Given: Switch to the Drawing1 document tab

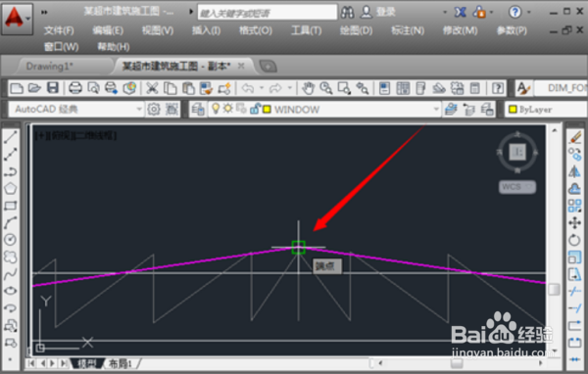Looking at the screenshot, I should (50, 67).
